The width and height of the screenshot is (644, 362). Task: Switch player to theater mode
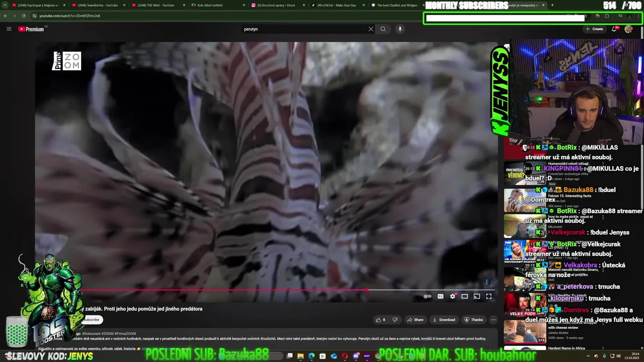point(464,297)
